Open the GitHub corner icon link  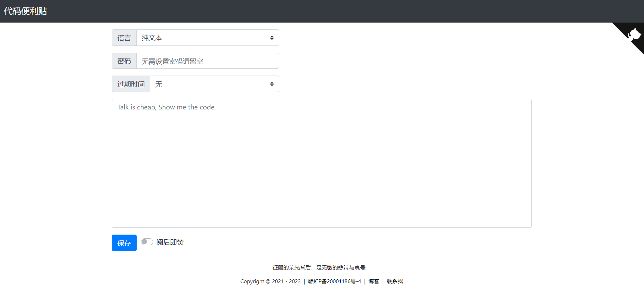click(633, 35)
